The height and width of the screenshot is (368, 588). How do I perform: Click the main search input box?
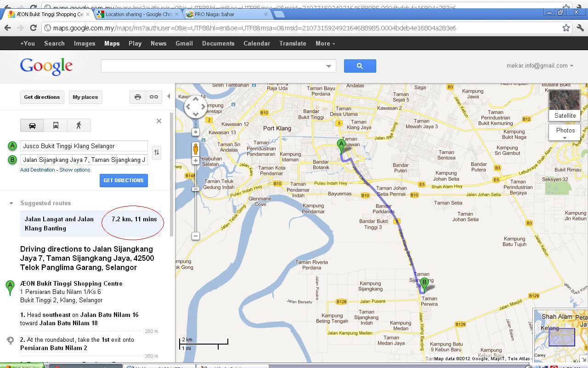[x=213, y=66]
